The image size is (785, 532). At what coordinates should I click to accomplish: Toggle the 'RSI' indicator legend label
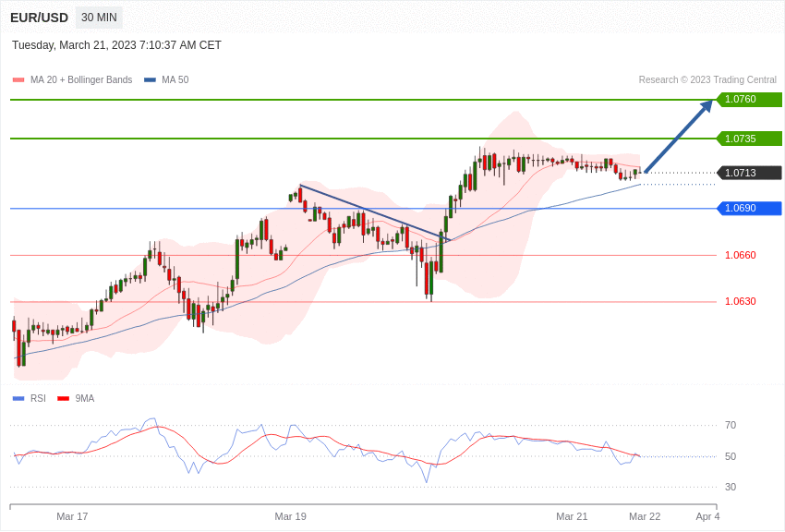[x=38, y=398]
